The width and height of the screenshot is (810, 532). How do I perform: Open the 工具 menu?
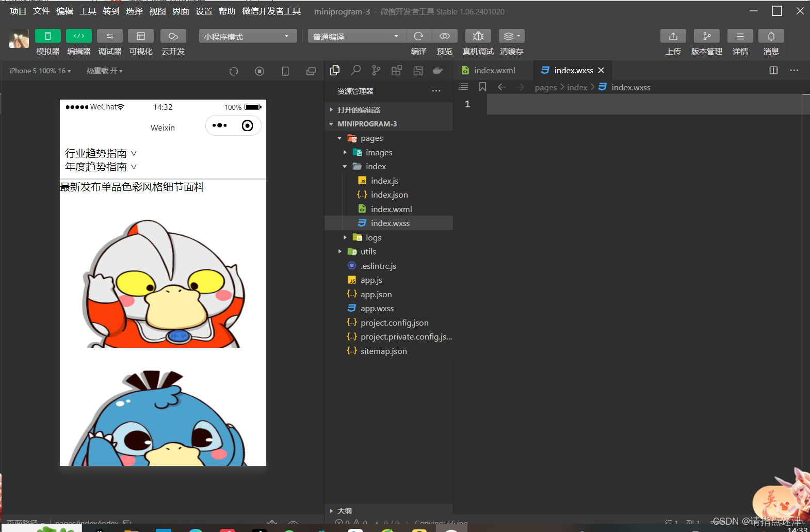(88, 11)
